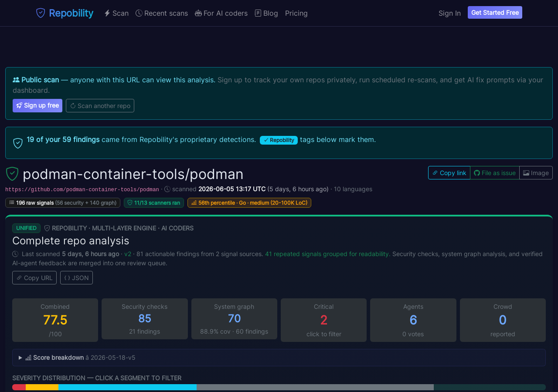Filter by the Critical card showing 2

pos(323,320)
